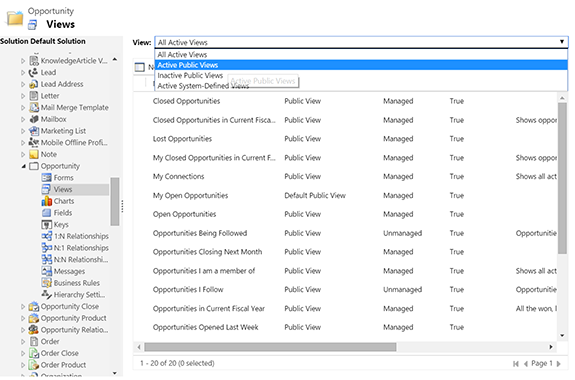The image size is (575, 380).
Task: Click the Opportunity Product entity icon
Action: click(x=34, y=318)
